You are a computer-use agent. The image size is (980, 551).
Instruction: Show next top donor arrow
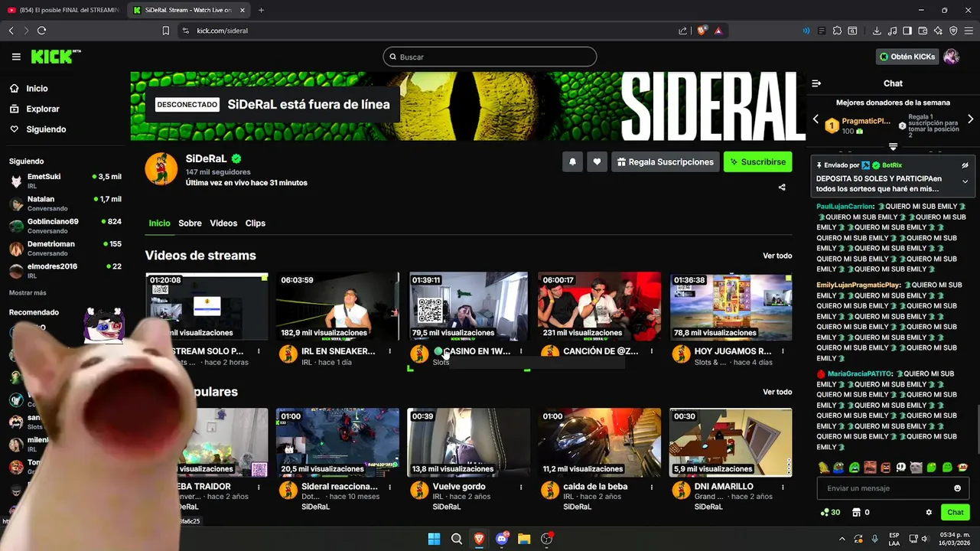[x=970, y=119]
